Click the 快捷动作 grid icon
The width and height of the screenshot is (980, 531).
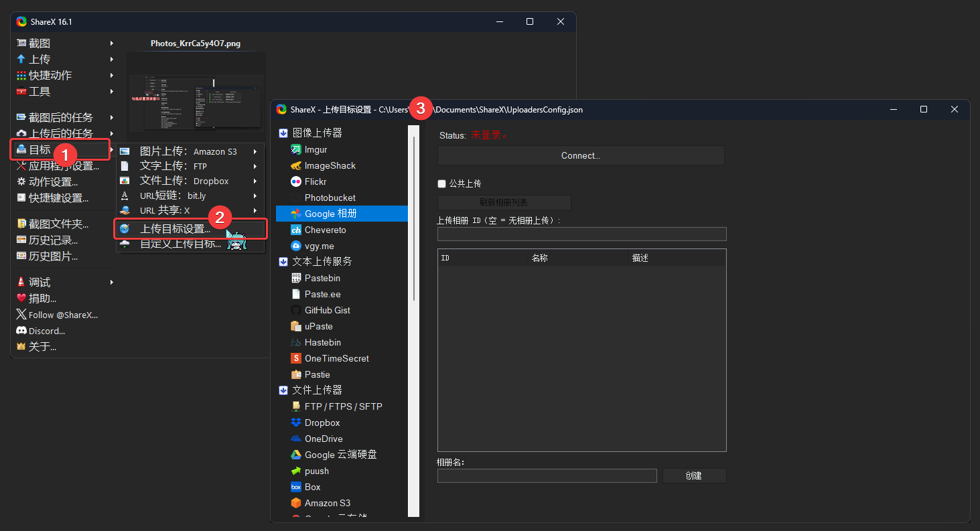tap(21, 75)
